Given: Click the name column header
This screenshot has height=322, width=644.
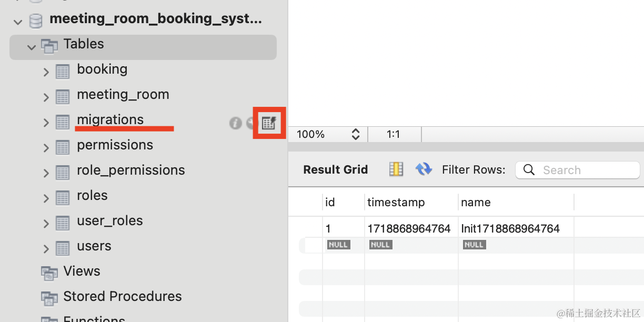Looking at the screenshot, I should [476, 203].
